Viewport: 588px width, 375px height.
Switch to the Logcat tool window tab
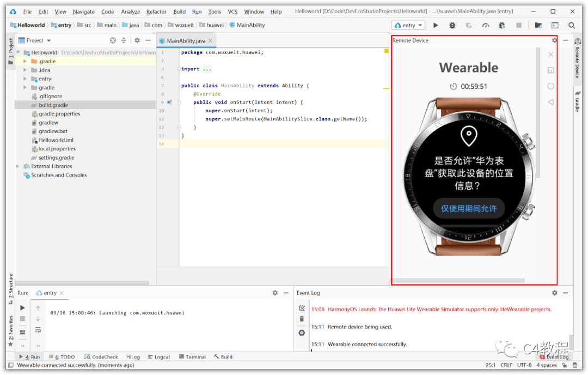159,357
